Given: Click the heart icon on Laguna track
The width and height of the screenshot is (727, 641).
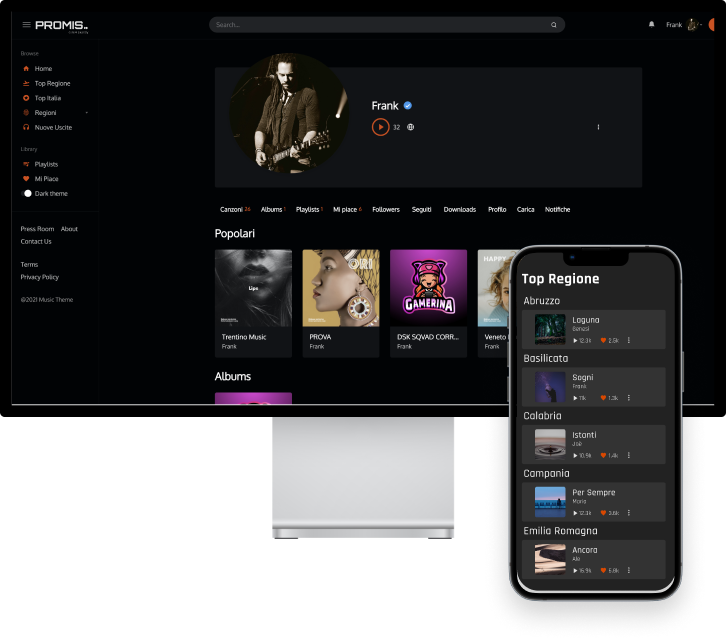Looking at the screenshot, I should coord(603,341).
